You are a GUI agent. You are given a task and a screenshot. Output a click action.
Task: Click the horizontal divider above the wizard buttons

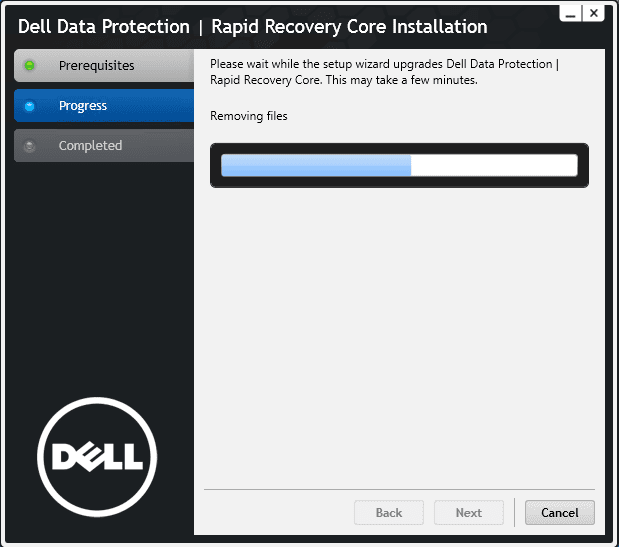point(399,489)
